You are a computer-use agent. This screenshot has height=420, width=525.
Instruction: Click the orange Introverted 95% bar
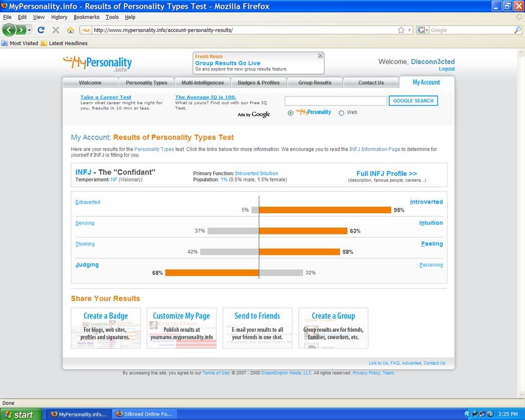tap(325, 210)
